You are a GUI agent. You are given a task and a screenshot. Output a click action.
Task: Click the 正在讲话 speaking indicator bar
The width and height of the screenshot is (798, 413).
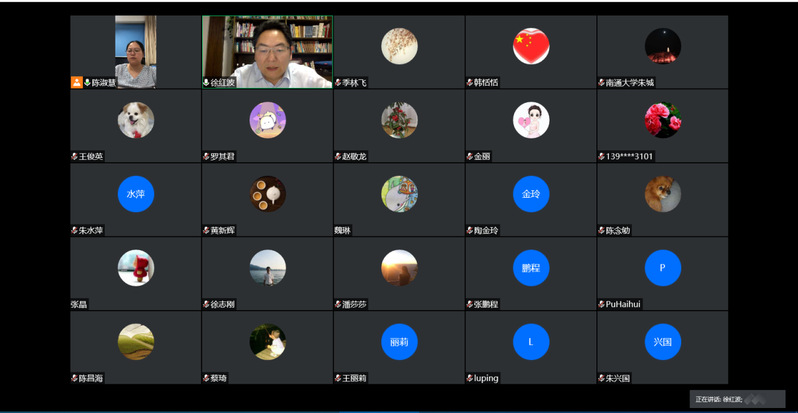click(x=737, y=399)
